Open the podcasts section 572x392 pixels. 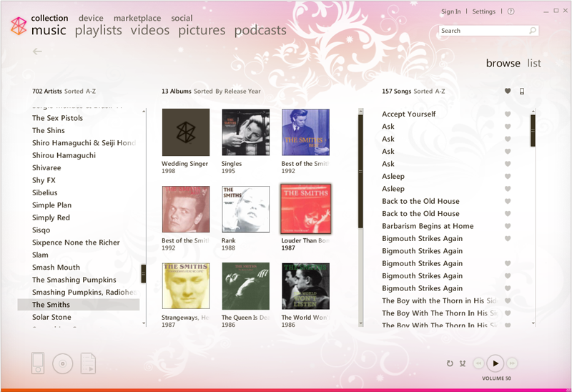(260, 30)
